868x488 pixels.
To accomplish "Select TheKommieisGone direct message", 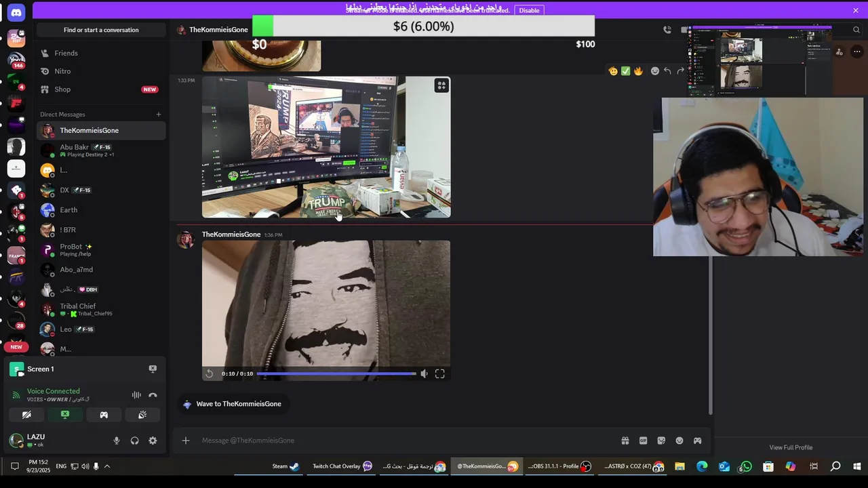I will coord(101,130).
